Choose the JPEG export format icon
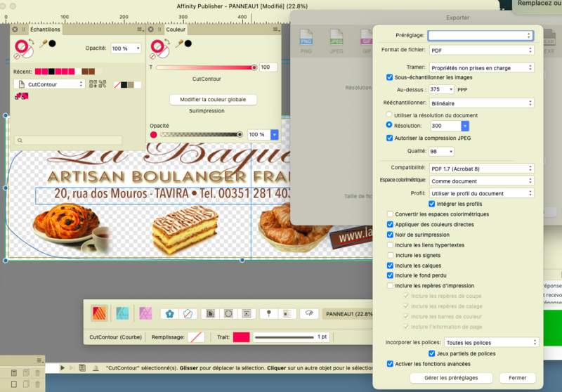 (x=336, y=41)
